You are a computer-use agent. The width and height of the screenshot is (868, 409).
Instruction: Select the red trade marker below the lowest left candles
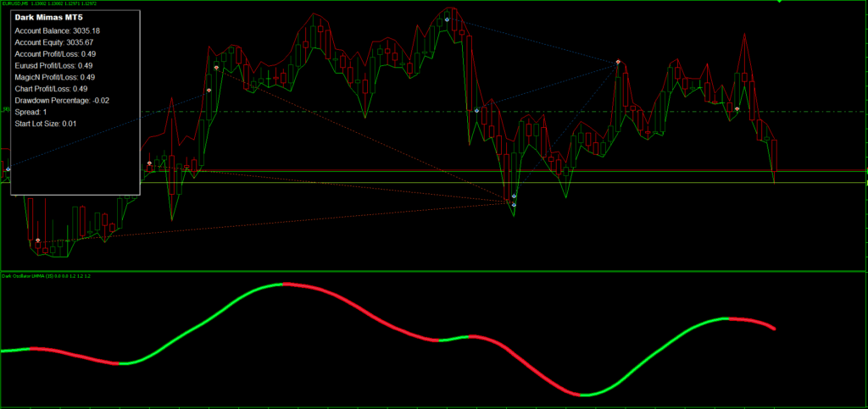37,240
